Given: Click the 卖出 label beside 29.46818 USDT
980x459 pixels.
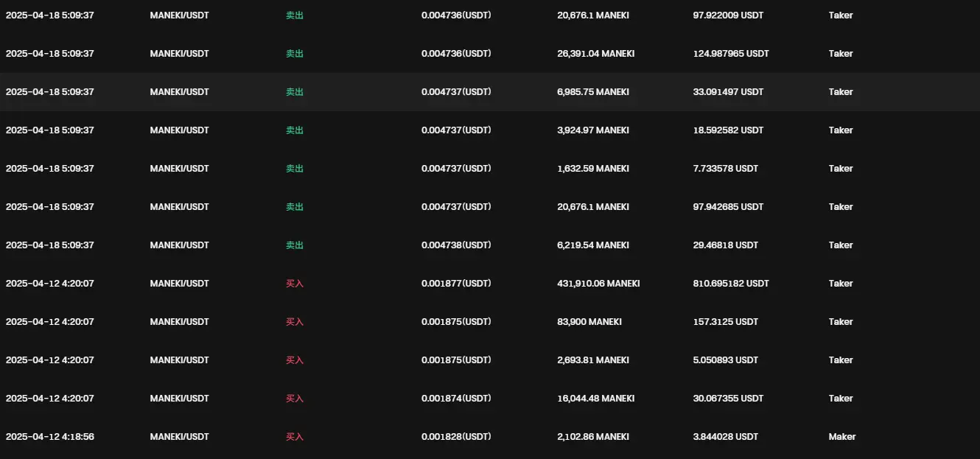Looking at the screenshot, I should coord(295,245).
